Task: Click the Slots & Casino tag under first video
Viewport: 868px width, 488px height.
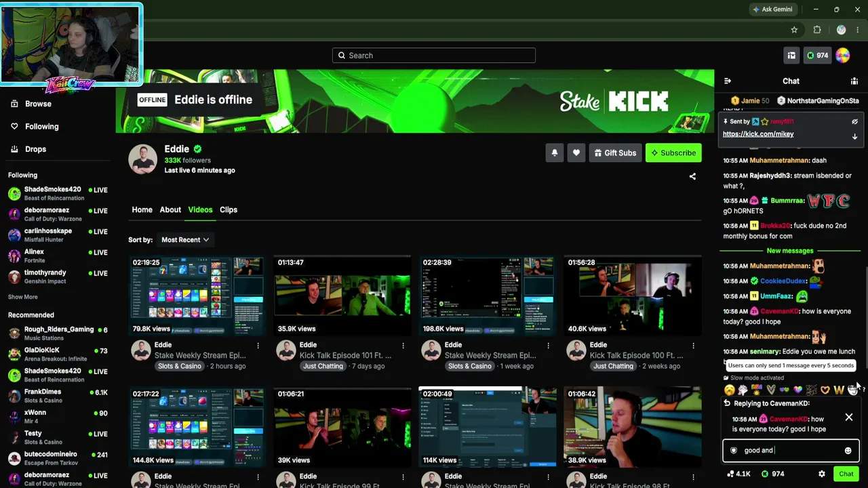Action: [x=180, y=366]
